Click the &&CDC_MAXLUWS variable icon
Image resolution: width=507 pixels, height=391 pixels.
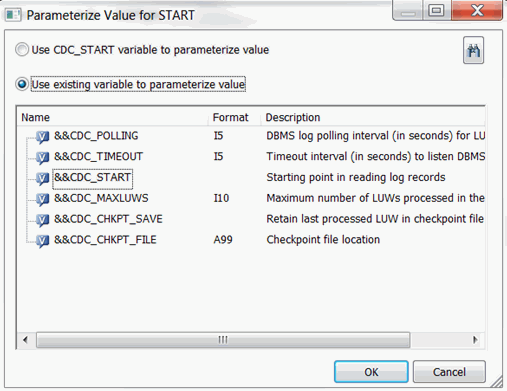point(42,199)
